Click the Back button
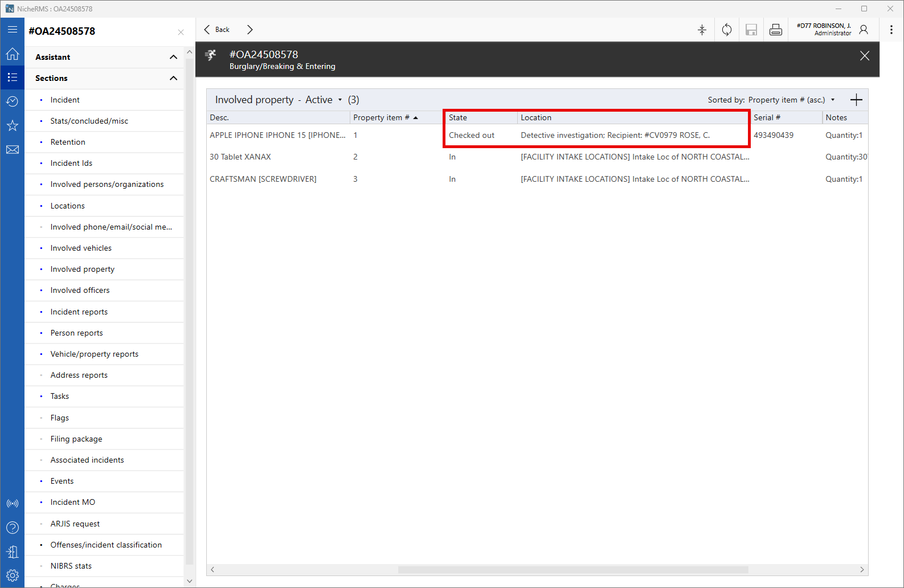904x588 pixels. (217, 30)
